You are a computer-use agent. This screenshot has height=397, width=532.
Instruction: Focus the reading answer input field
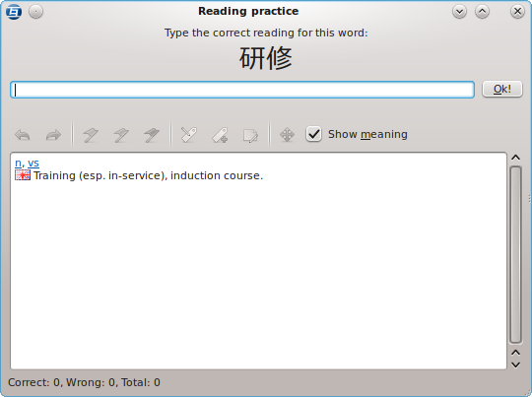(x=242, y=90)
